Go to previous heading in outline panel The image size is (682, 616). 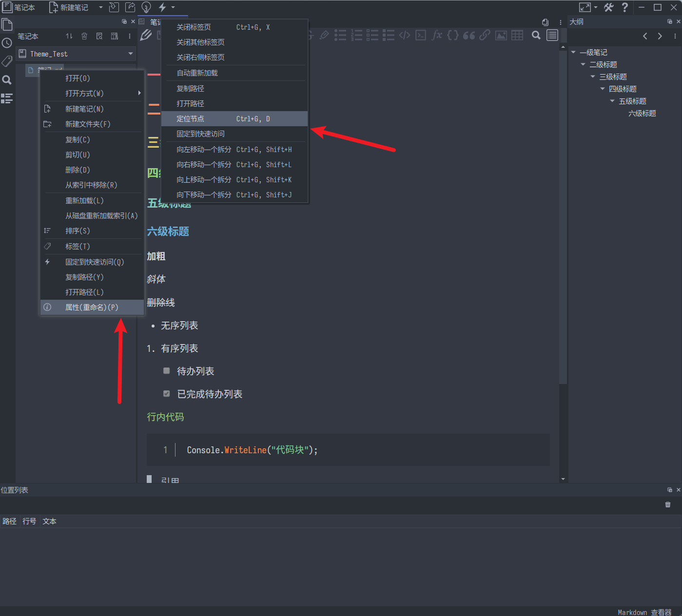pos(645,36)
